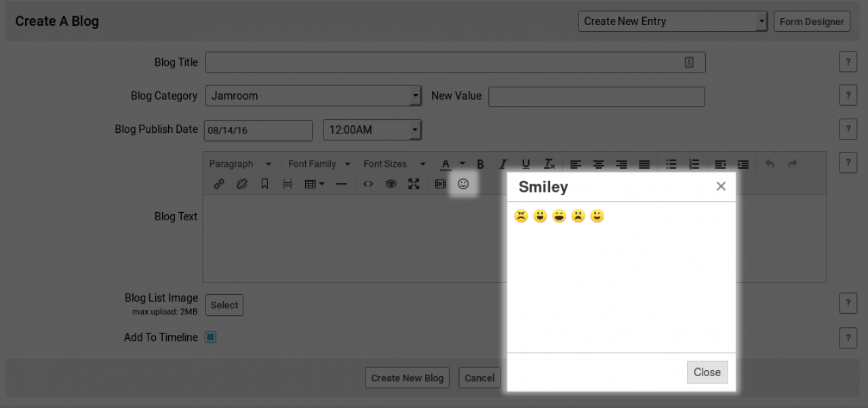
Task: Click the insert link icon
Action: pyautogui.click(x=219, y=184)
